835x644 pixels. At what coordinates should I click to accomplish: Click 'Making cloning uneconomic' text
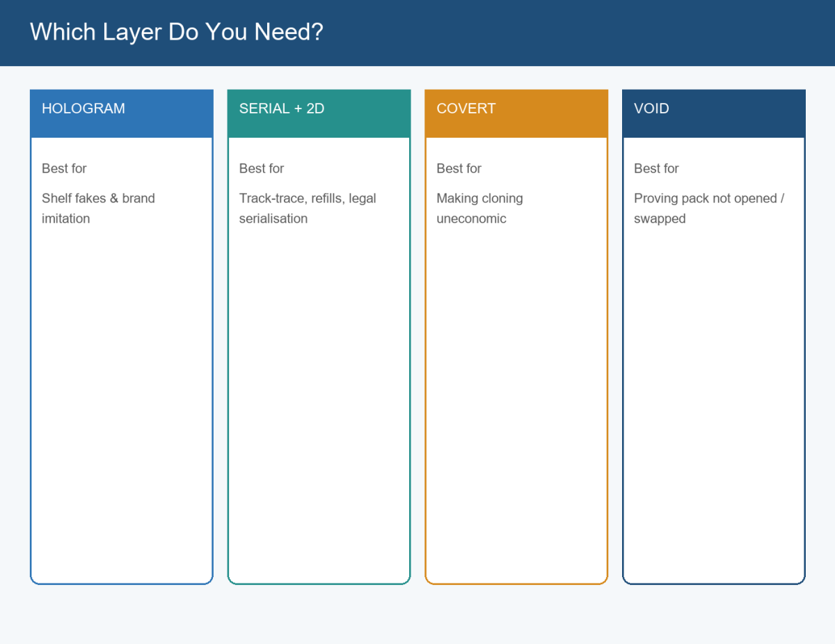point(479,208)
